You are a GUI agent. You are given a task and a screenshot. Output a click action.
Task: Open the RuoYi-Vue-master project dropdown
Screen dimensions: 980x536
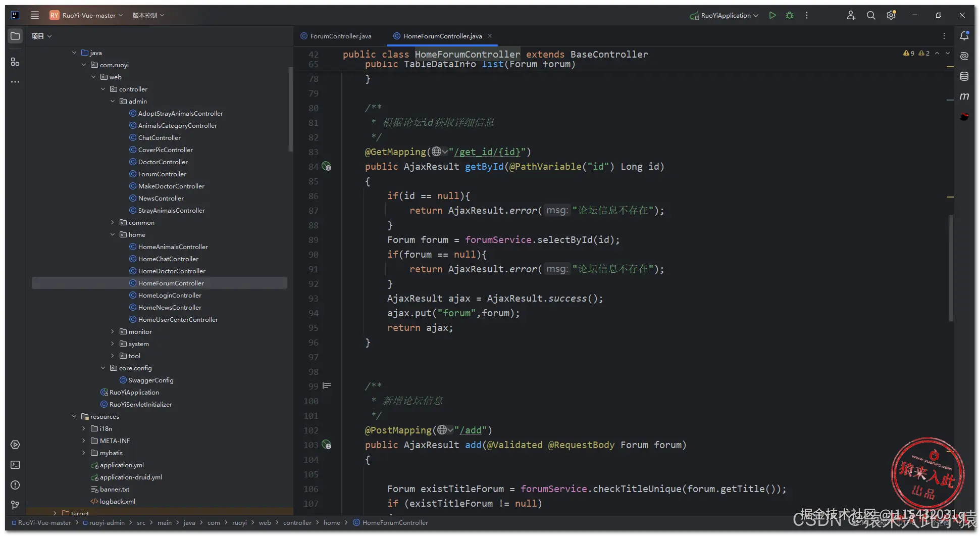click(86, 15)
